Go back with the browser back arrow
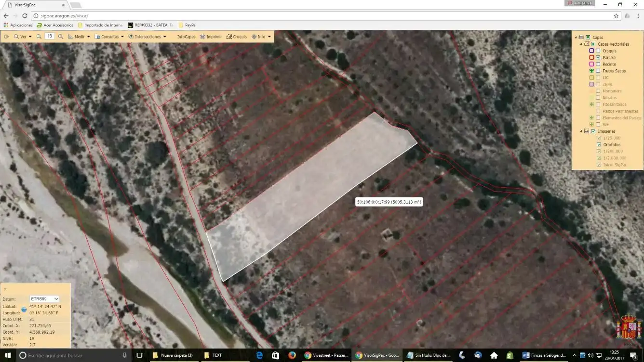The width and height of the screenshot is (644, 362). (x=6, y=16)
